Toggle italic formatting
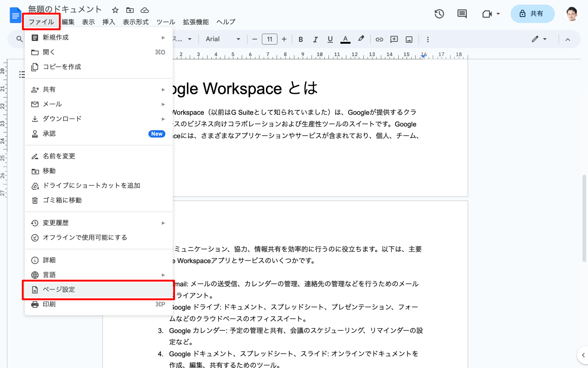Image resolution: width=588 pixels, height=368 pixels. click(315, 39)
